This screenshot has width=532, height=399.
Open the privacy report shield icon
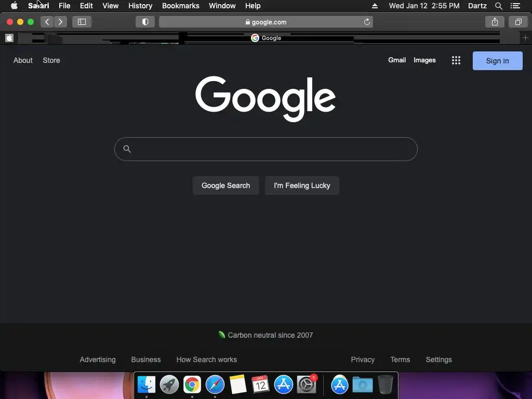pos(145,22)
